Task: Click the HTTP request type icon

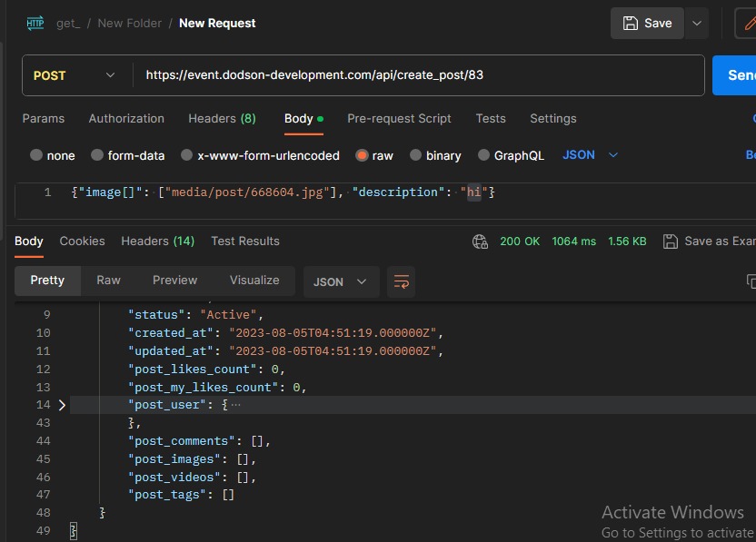Action: click(35, 23)
